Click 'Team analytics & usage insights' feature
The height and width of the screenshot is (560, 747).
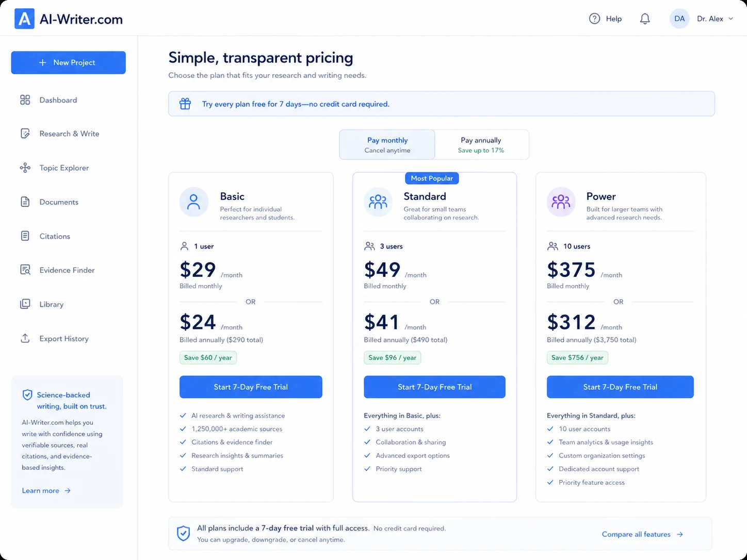coord(606,442)
